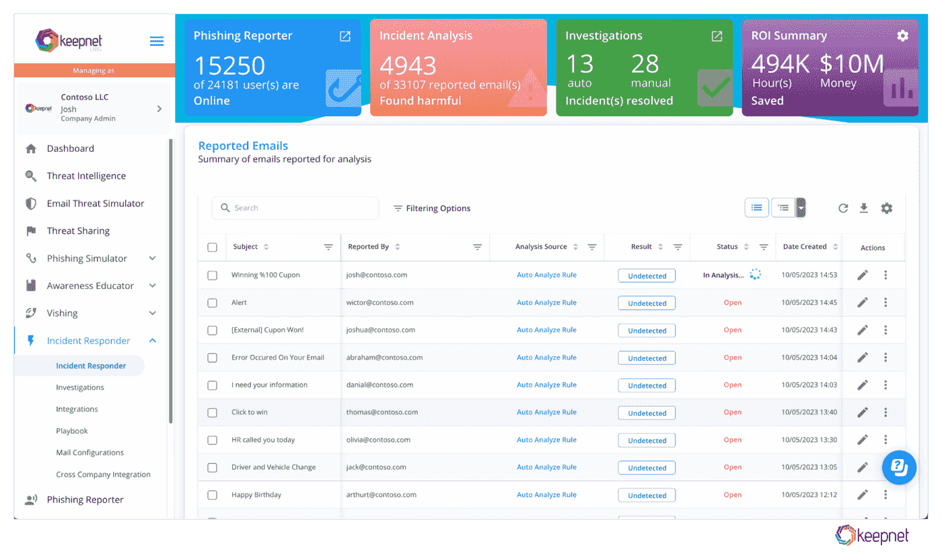The height and width of the screenshot is (560, 942).
Task: Collapse the Incident Responder menu
Action: pos(153,341)
